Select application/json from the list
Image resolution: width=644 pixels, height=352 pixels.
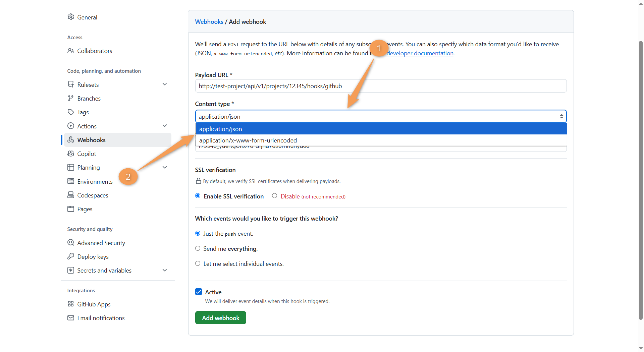click(381, 129)
